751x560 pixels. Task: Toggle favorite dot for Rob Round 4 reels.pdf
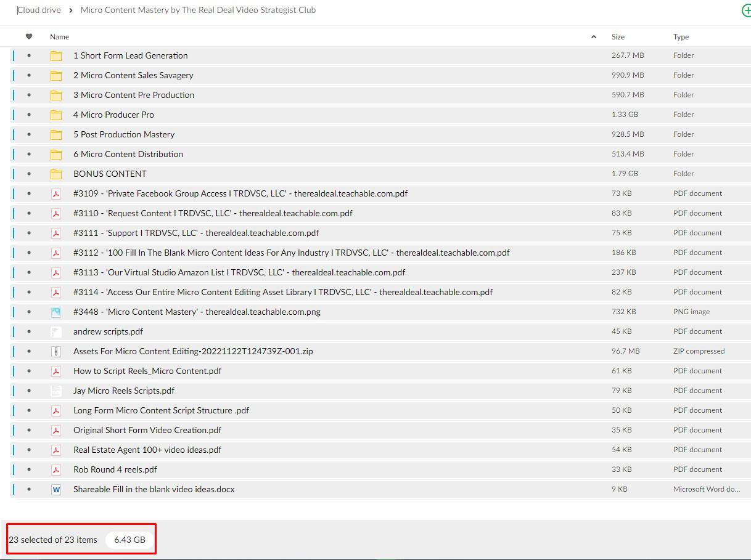(29, 469)
